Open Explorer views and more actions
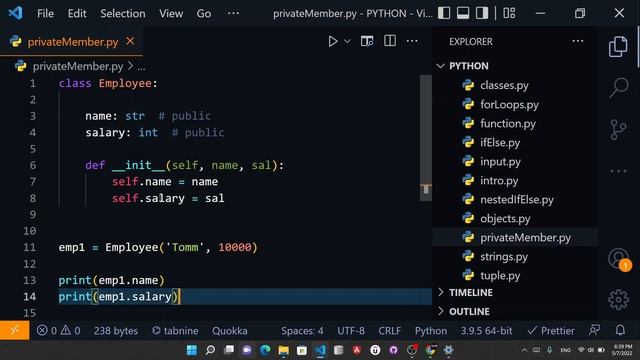 tap(578, 41)
